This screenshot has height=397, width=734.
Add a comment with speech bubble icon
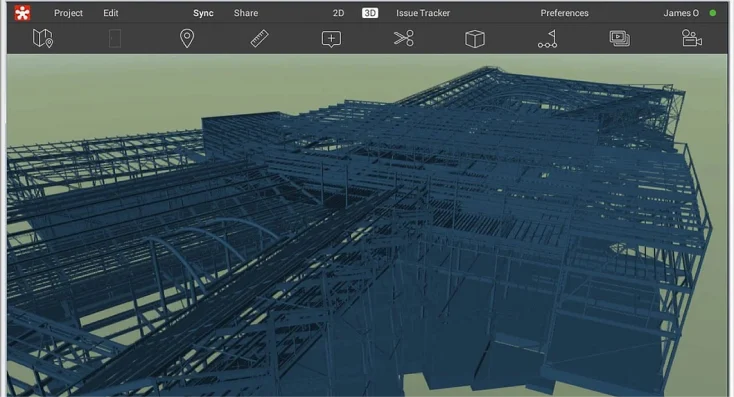[331, 39]
